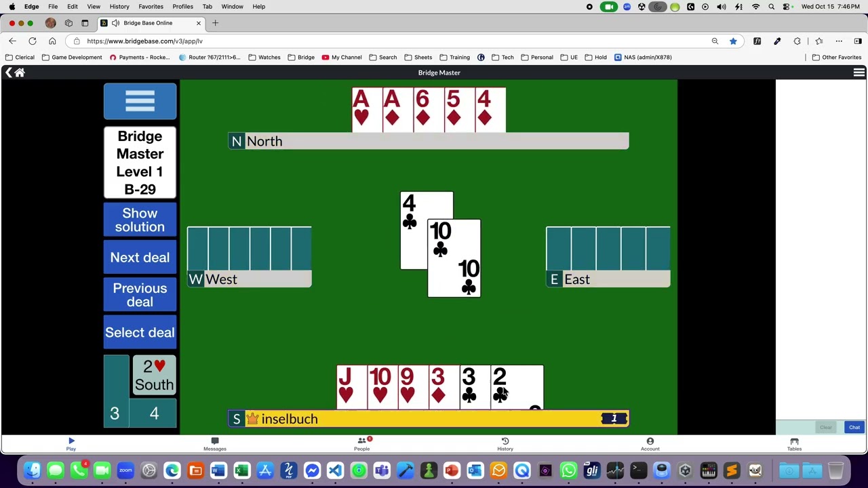Open the Sheets bookmarks folder
868x488 pixels.
pos(418,58)
